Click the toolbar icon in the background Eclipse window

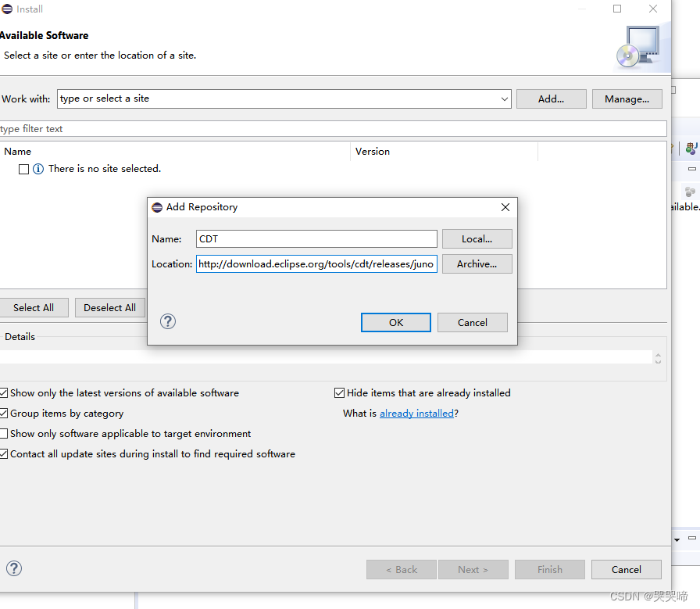691,148
